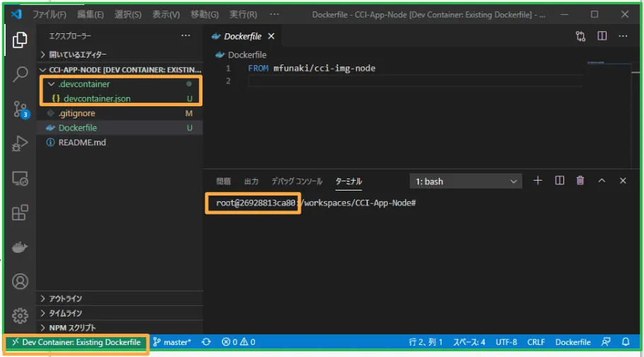Screen dimensions: 644x357
Task: Open the Explorer view in activity bar
Action: tap(20, 40)
